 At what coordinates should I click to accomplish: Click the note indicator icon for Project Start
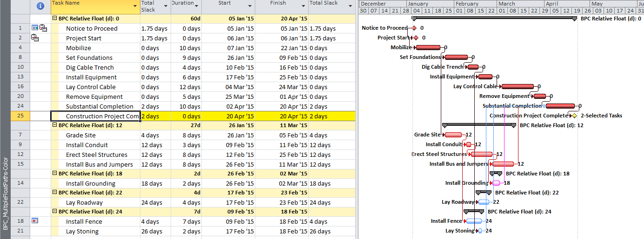[35, 38]
